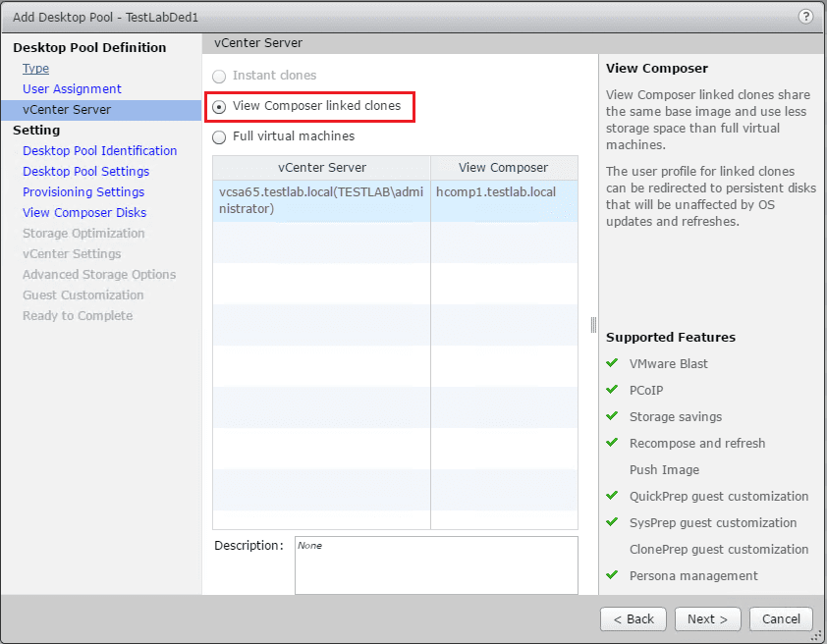The height and width of the screenshot is (644, 827).
Task: Click the PCoIP green checkmark
Action: [612, 389]
